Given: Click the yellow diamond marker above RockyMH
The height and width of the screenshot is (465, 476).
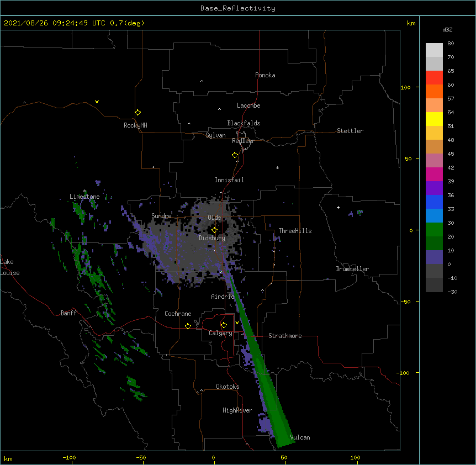Looking at the screenshot, I should 137,113.
